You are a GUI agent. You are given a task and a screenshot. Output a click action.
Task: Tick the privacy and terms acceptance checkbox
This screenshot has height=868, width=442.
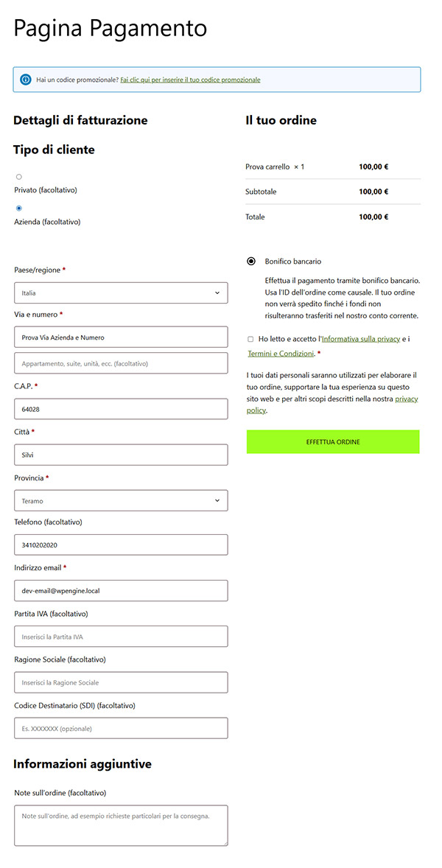tap(250, 339)
